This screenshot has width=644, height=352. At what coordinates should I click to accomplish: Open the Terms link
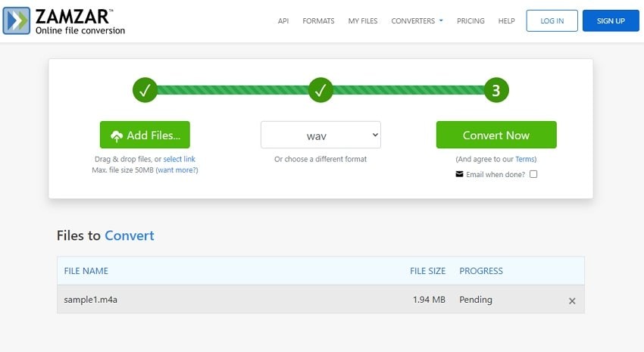[x=524, y=159]
